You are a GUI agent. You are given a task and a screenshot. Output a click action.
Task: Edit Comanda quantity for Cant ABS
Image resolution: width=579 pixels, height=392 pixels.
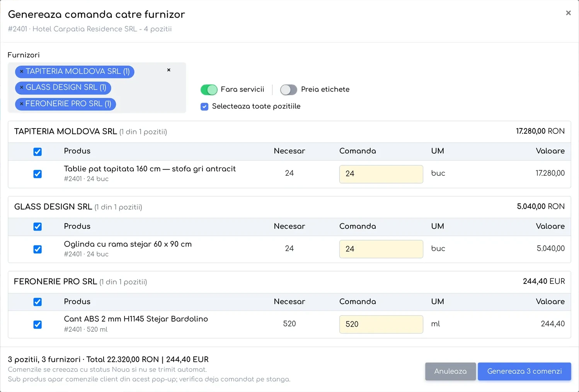click(x=381, y=324)
